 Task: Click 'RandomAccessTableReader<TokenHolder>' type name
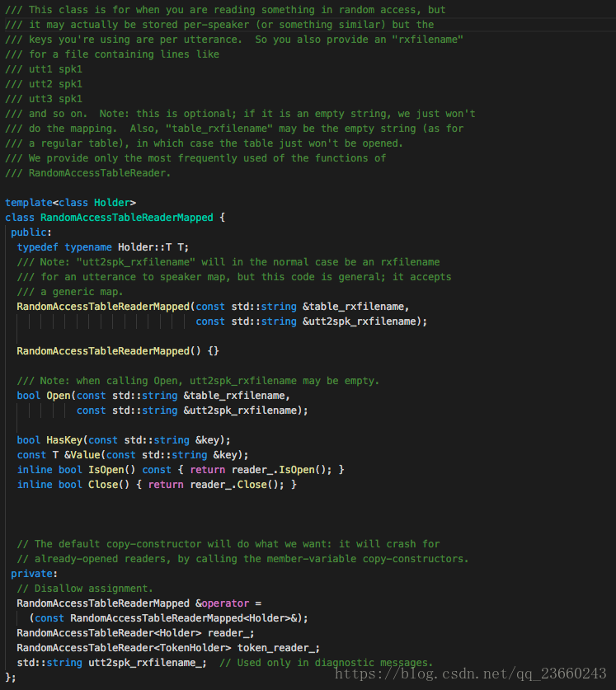pos(125,648)
